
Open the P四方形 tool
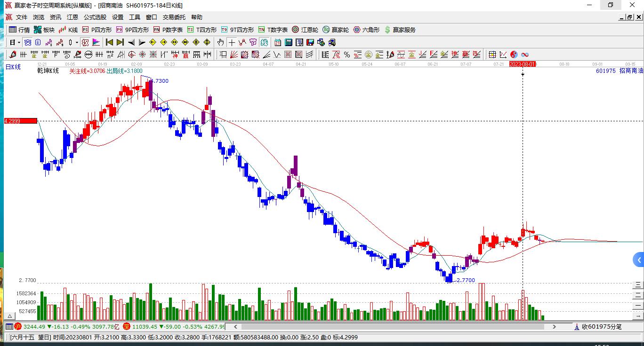click(97, 30)
